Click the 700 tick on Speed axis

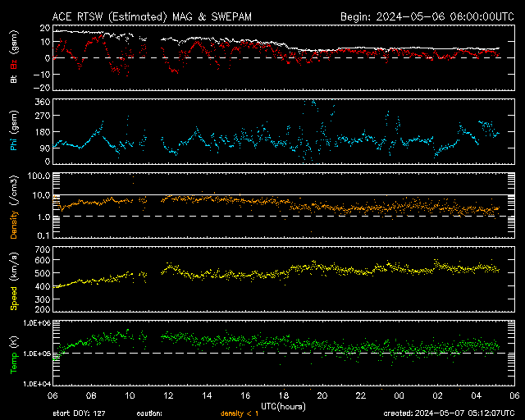tap(43, 249)
